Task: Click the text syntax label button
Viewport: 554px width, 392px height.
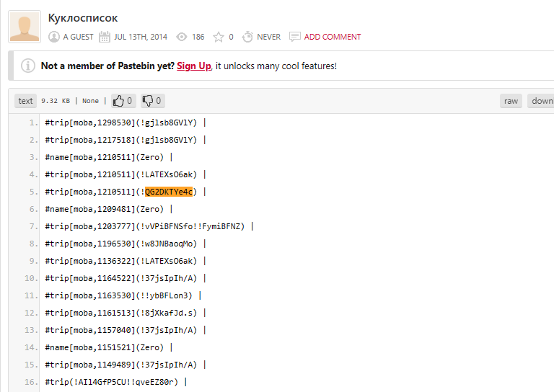Action: tap(26, 101)
